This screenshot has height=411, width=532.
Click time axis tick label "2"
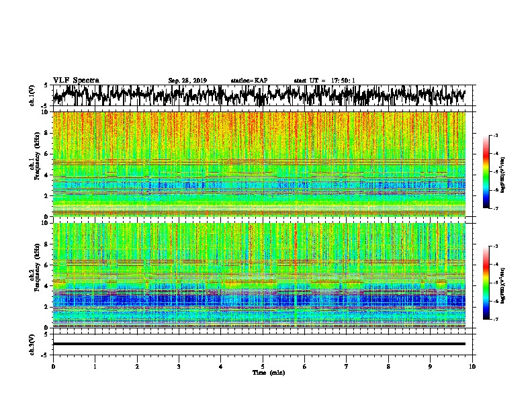pos(137,367)
